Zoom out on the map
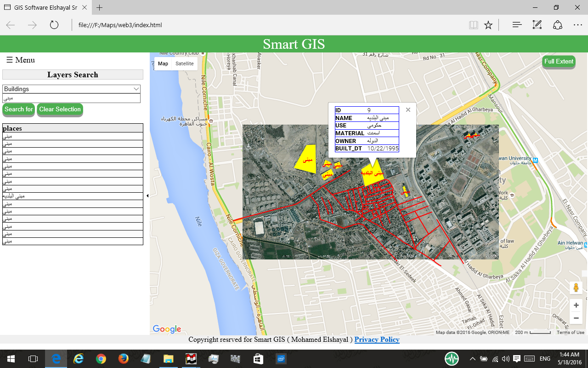This screenshot has height=368, width=588. coord(576,318)
